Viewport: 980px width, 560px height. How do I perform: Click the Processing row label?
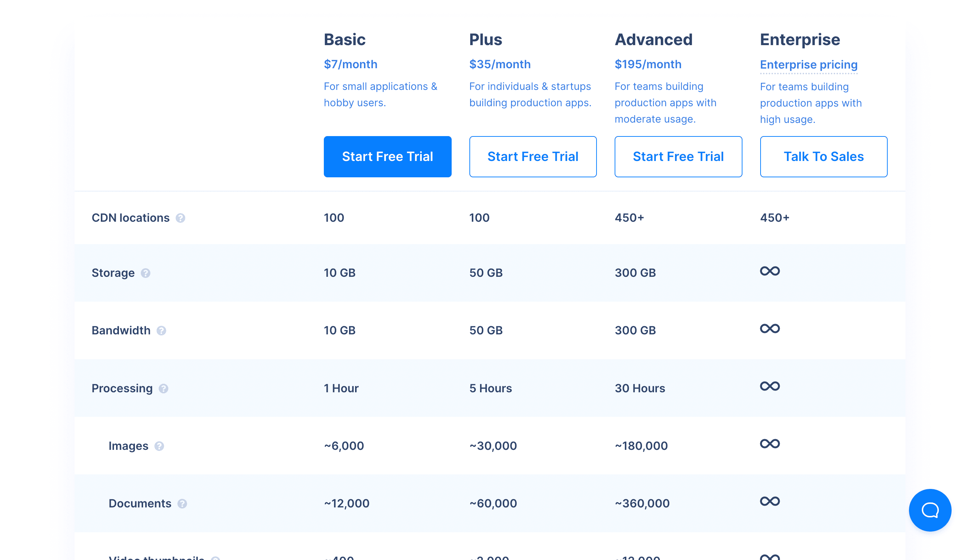point(122,388)
